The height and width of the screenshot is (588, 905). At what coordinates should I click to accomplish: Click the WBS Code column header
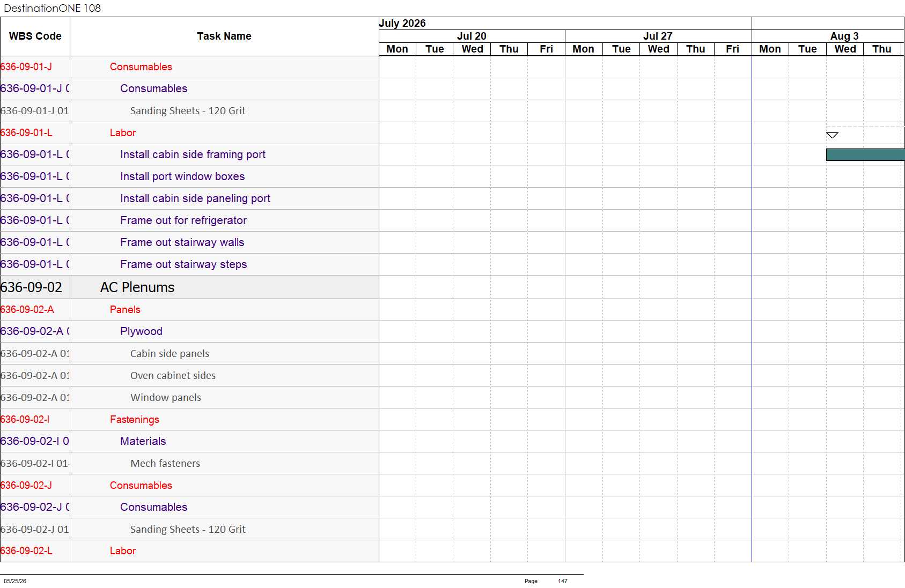tap(35, 36)
